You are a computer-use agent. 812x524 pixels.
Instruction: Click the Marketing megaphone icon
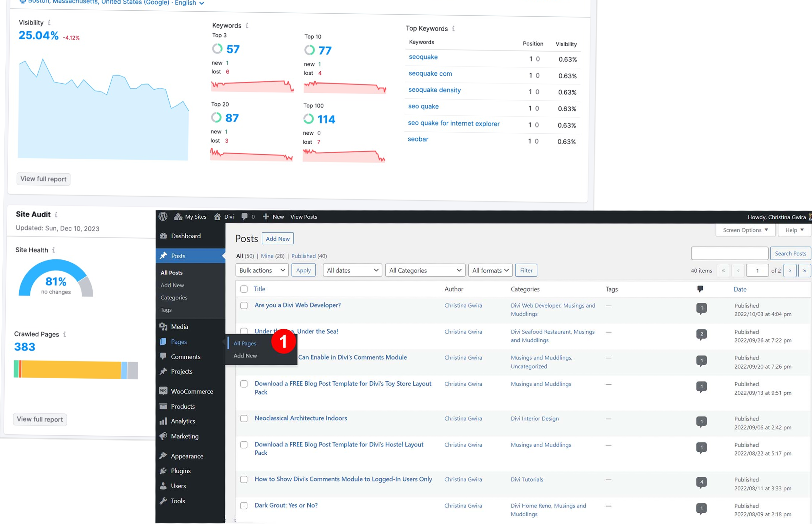point(163,436)
